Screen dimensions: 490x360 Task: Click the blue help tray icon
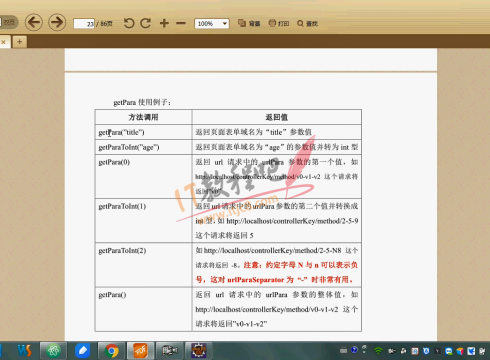pos(354,350)
